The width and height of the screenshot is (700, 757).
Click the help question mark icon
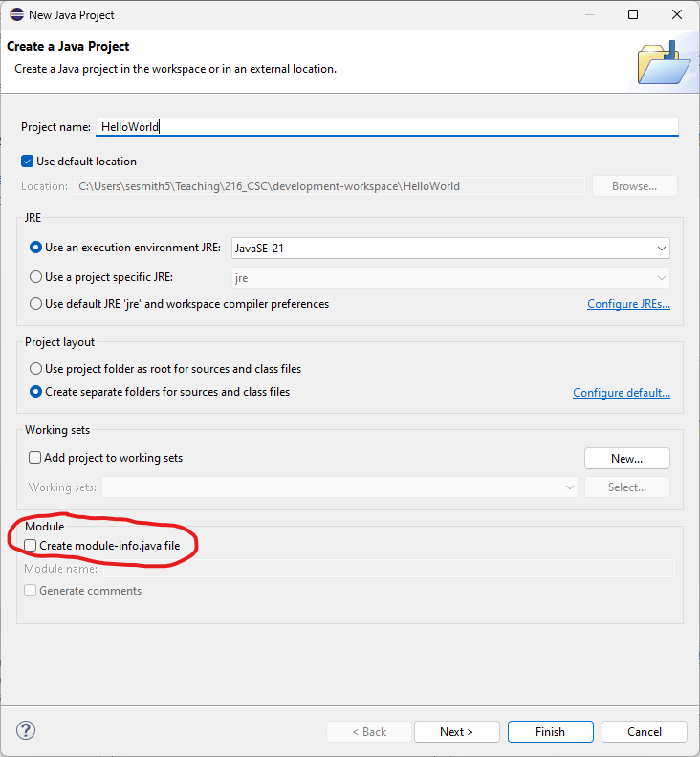pyautogui.click(x=26, y=730)
